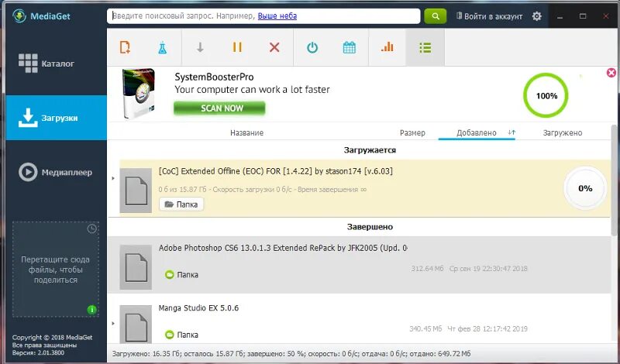The height and width of the screenshot is (364, 620).
Task: Click file icon of the CoC download
Action: point(136,191)
